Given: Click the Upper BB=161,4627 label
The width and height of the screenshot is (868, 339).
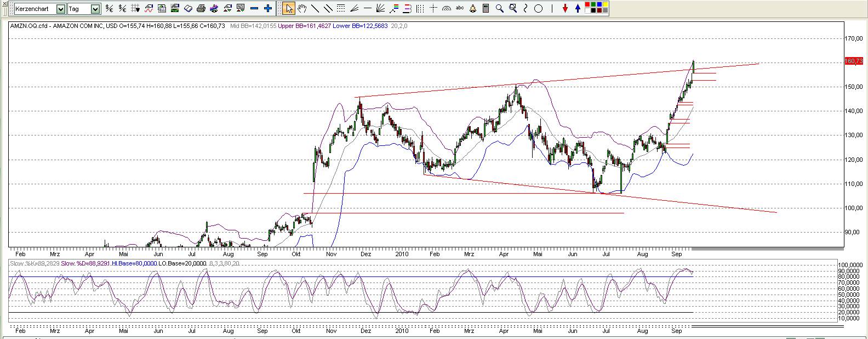Looking at the screenshot, I should pyautogui.click(x=304, y=26).
